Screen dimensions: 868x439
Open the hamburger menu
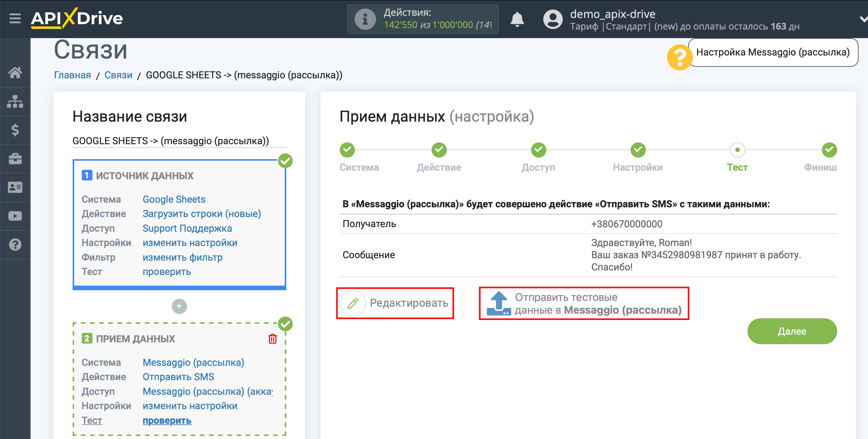(15, 19)
